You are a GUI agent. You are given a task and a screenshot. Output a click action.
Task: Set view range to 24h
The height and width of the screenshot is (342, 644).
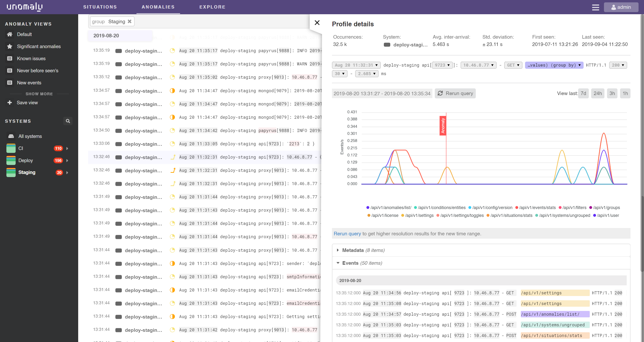point(598,93)
